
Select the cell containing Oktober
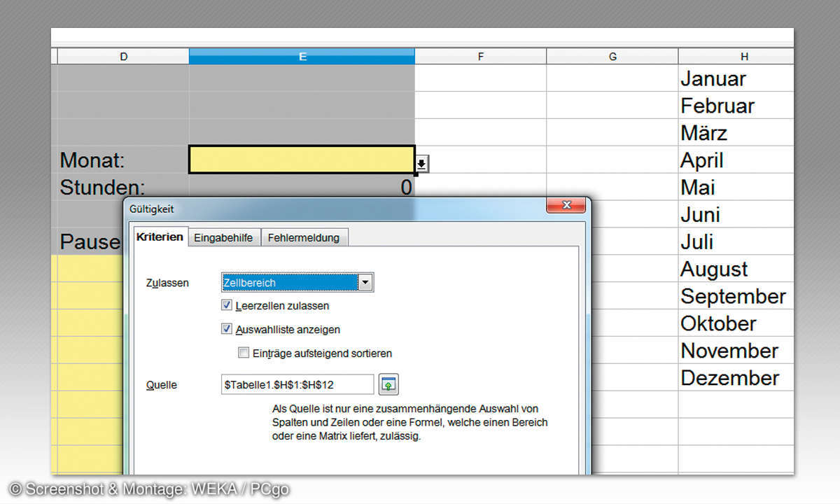pos(736,323)
